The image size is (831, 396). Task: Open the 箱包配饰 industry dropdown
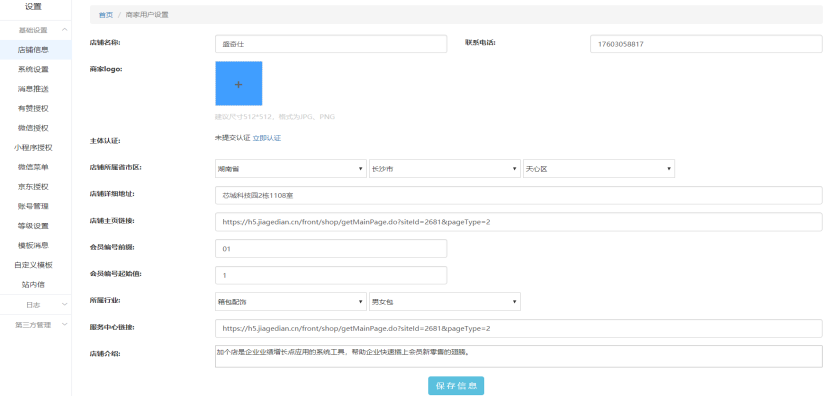pyautogui.click(x=291, y=302)
